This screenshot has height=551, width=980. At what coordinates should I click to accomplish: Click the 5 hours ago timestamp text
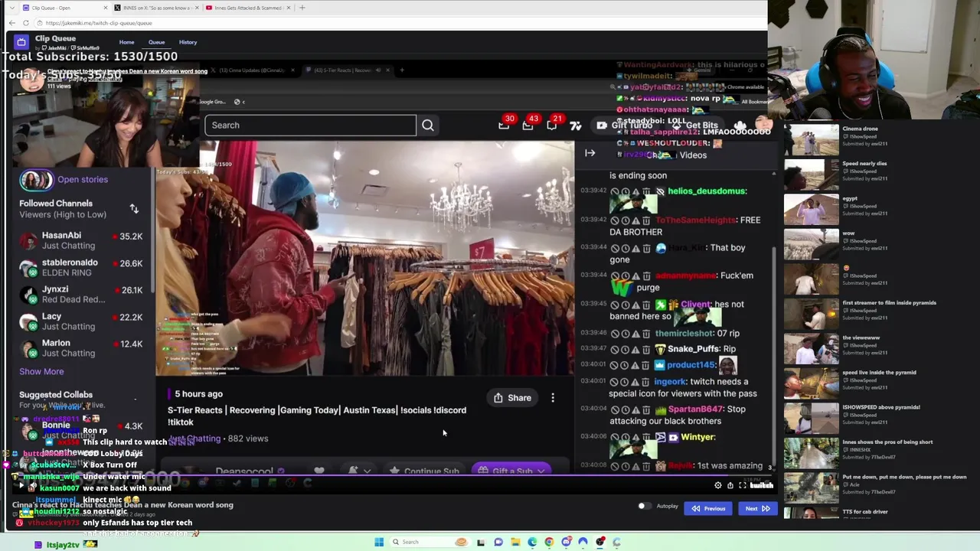198,394
